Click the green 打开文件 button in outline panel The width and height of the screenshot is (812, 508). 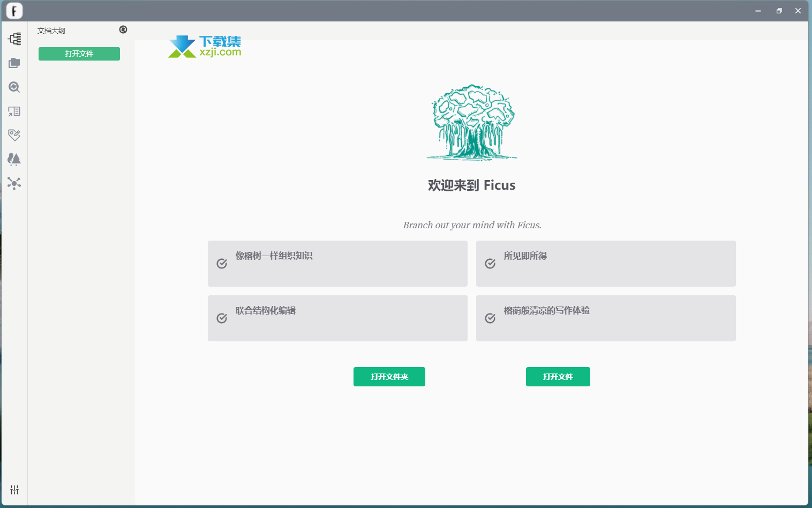(x=79, y=54)
